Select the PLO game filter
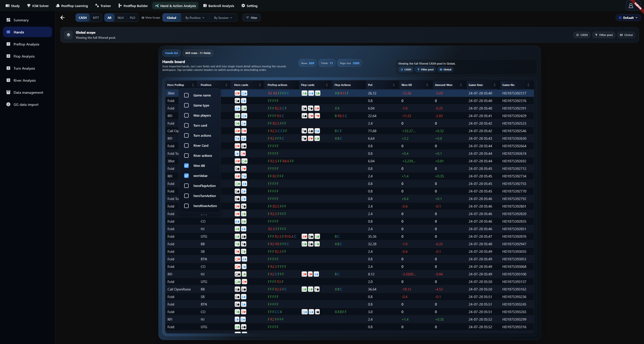644x344 pixels. [132, 18]
